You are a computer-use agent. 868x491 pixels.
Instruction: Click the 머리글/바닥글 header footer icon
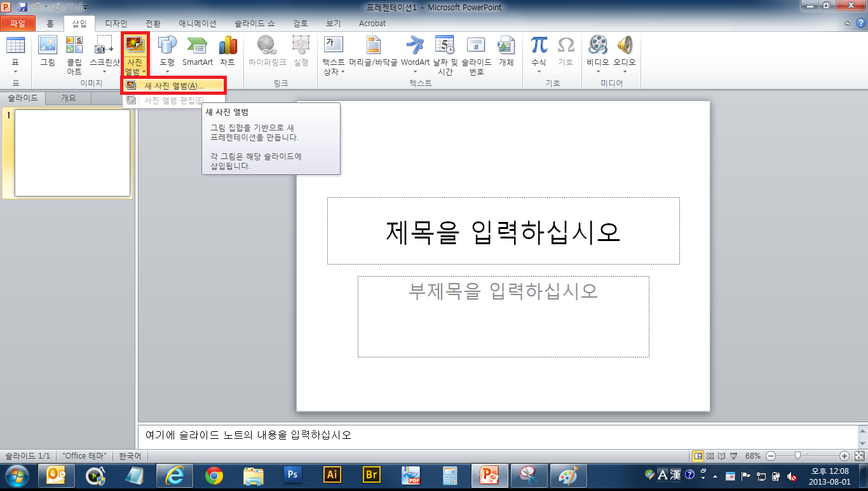[x=373, y=51]
